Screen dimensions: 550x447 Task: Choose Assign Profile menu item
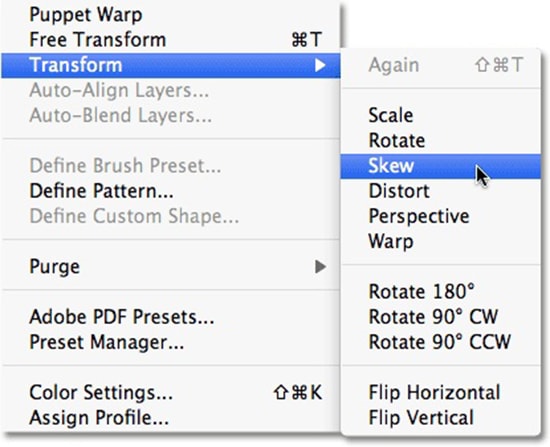(x=171, y=418)
